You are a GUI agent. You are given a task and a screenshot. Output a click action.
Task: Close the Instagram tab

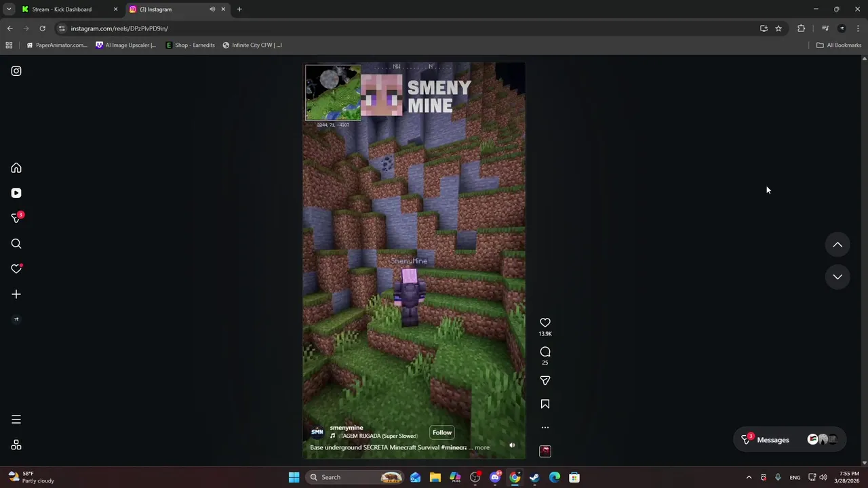[223, 9]
